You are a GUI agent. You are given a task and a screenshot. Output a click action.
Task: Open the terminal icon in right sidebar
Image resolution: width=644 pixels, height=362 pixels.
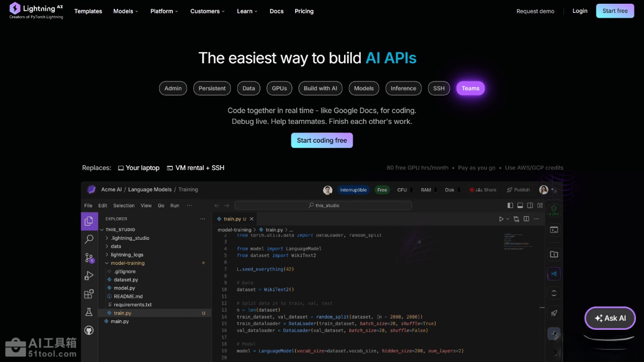(554, 230)
